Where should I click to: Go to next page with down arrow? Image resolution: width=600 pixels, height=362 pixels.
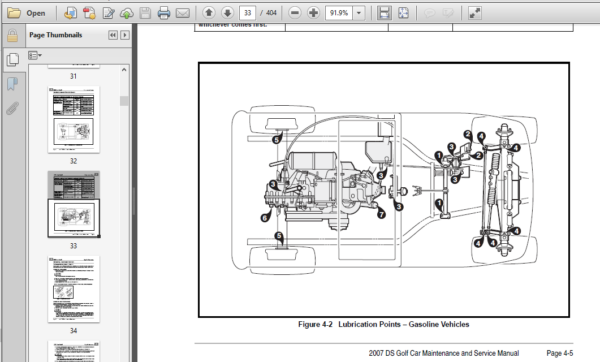(227, 13)
